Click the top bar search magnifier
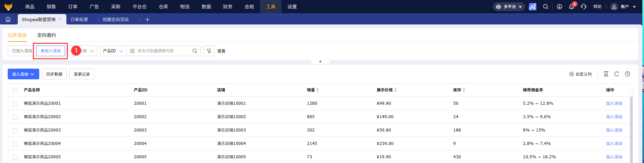 tap(546, 7)
